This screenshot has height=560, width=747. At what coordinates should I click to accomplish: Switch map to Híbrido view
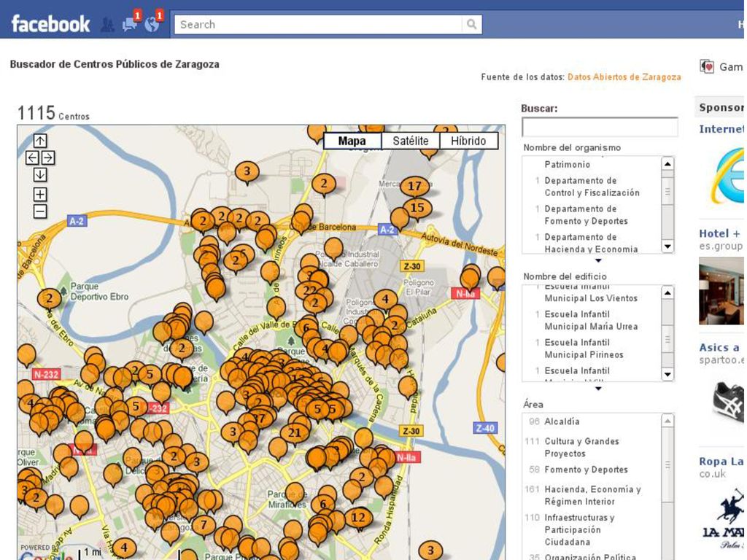[468, 141]
